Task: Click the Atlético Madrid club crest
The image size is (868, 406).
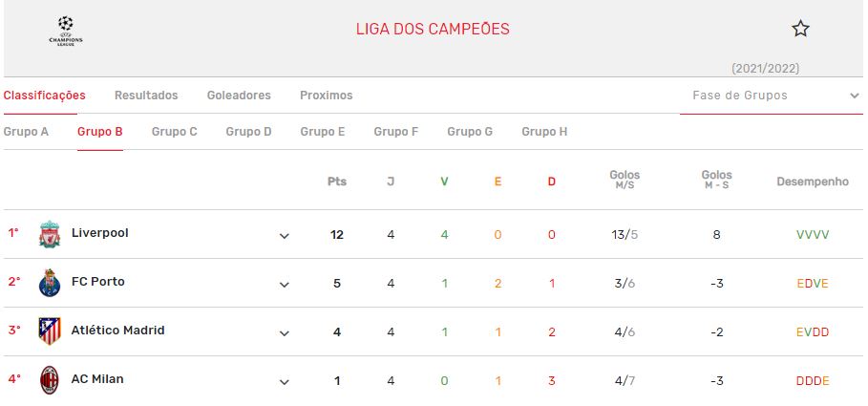Action: click(50, 331)
